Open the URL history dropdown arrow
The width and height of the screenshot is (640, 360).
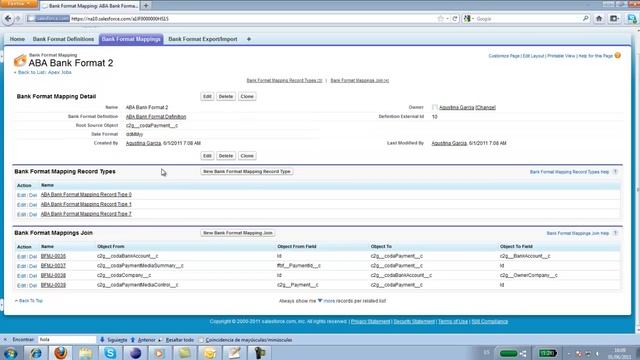447,19
